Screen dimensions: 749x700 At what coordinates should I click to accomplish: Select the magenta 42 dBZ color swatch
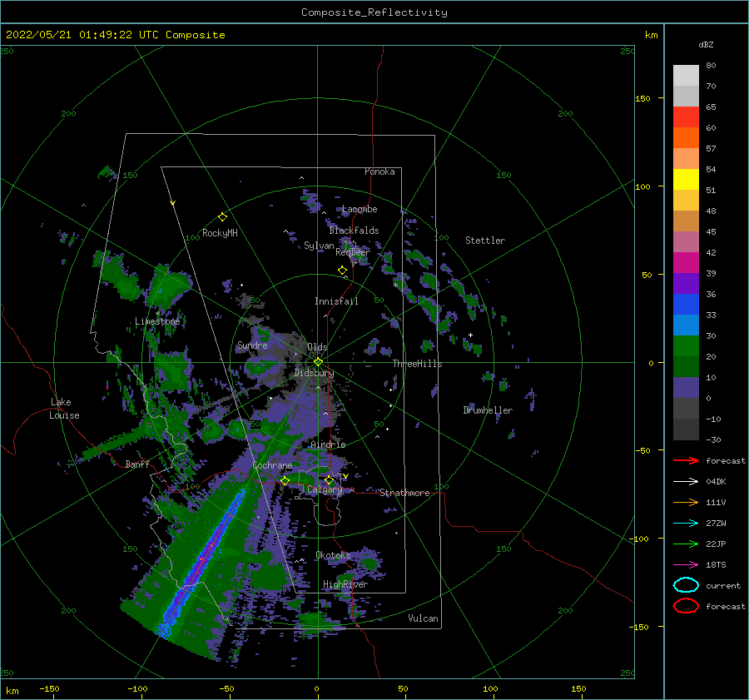click(686, 263)
